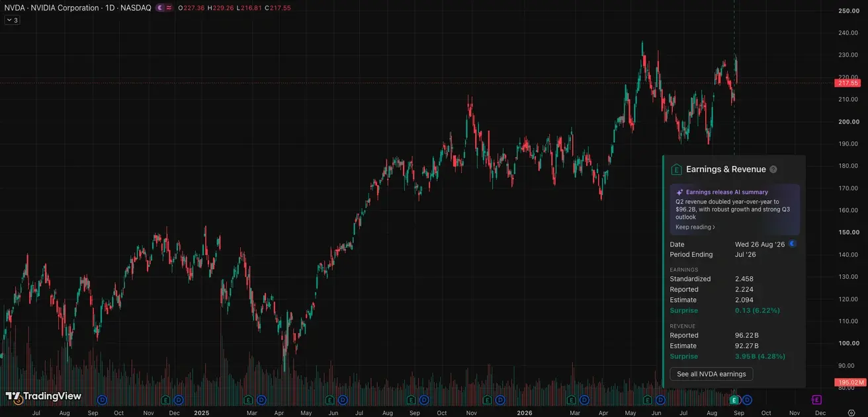This screenshot has width=868, height=417.
Task: Click the June 2026 dividend marker
Action: (661, 400)
